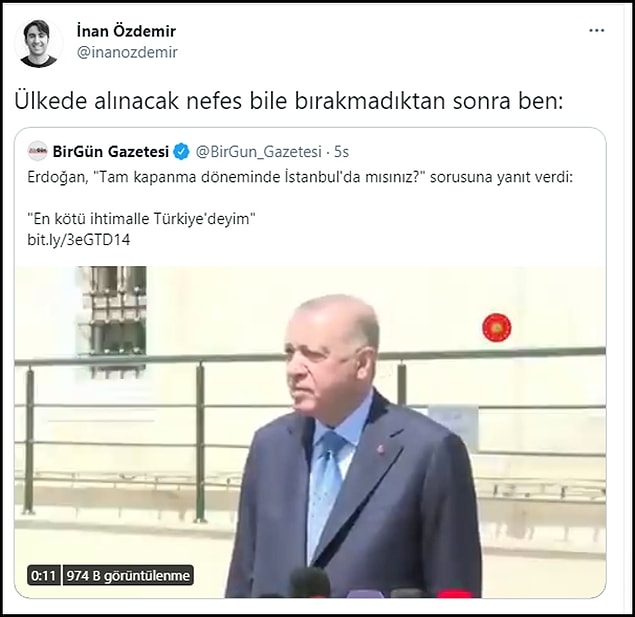Image resolution: width=635 pixels, height=617 pixels.
Task: Click the blue verified badge
Action: (181, 151)
